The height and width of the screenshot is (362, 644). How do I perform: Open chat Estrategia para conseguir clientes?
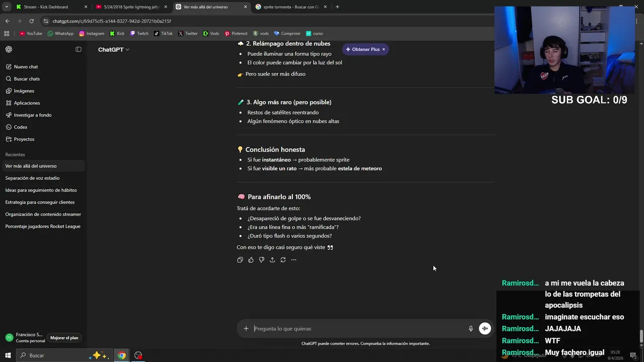(x=43, y=202)
